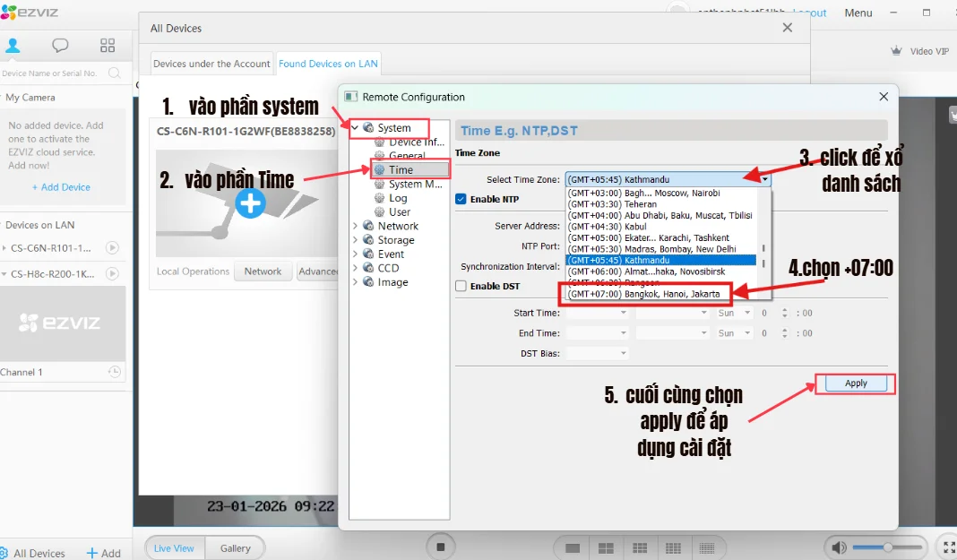Screen dimensions: 957x560
Task: Uncheck the Enable NTP checkbox
Action: [x=461, y=199]
